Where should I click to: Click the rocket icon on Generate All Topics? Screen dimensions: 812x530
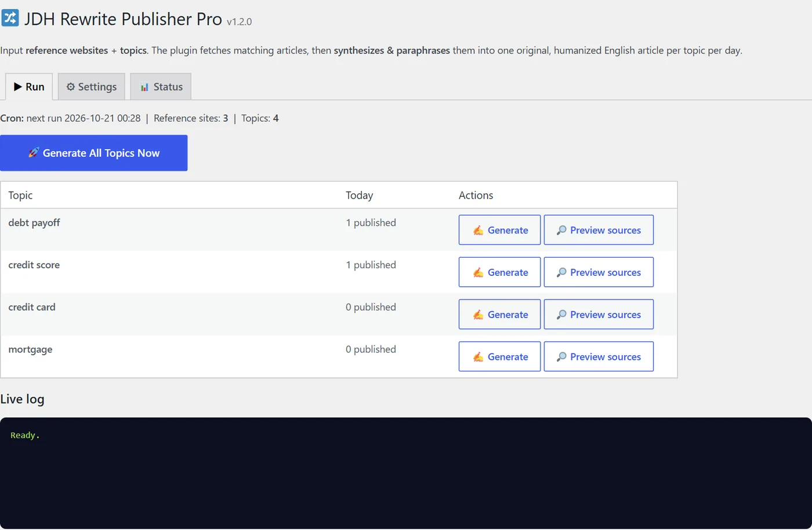[x=34, y=153]
